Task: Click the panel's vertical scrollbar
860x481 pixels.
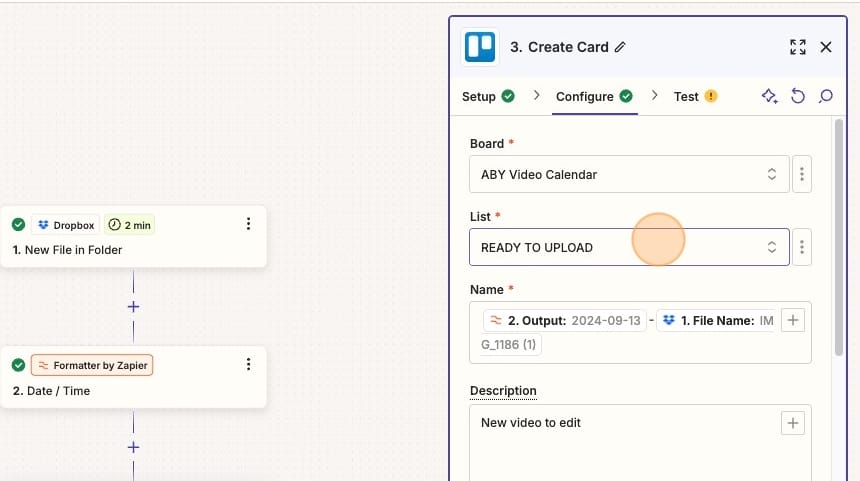Action: coord(839,237)
